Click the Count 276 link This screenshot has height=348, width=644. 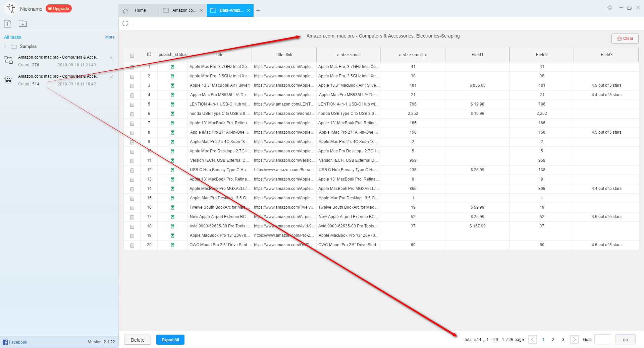(36, 65)
